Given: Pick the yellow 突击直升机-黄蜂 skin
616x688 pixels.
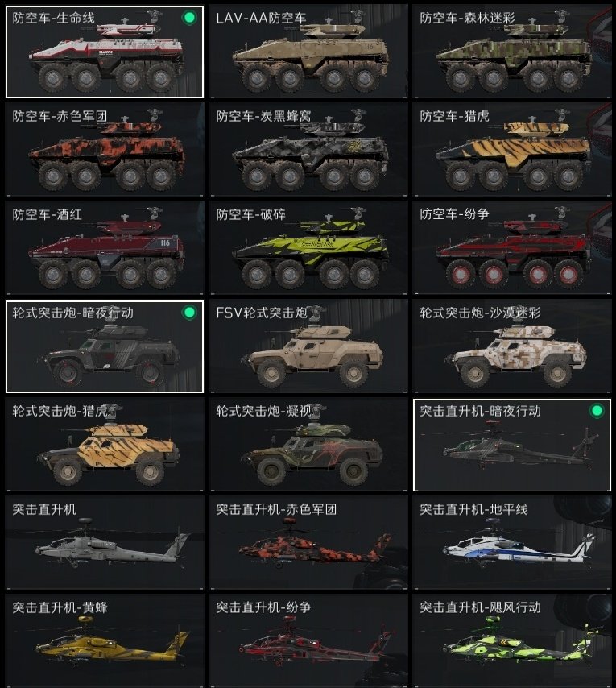Looking at the screenshot, I should pyautogui.click(x=105, y=641).
